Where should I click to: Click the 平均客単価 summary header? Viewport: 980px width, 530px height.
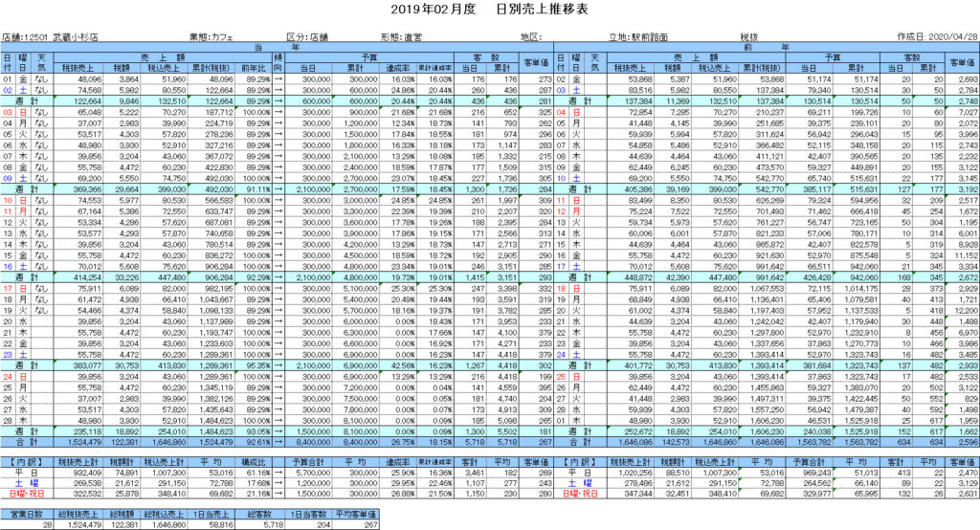pyautogui.click(x=356, y=514)
